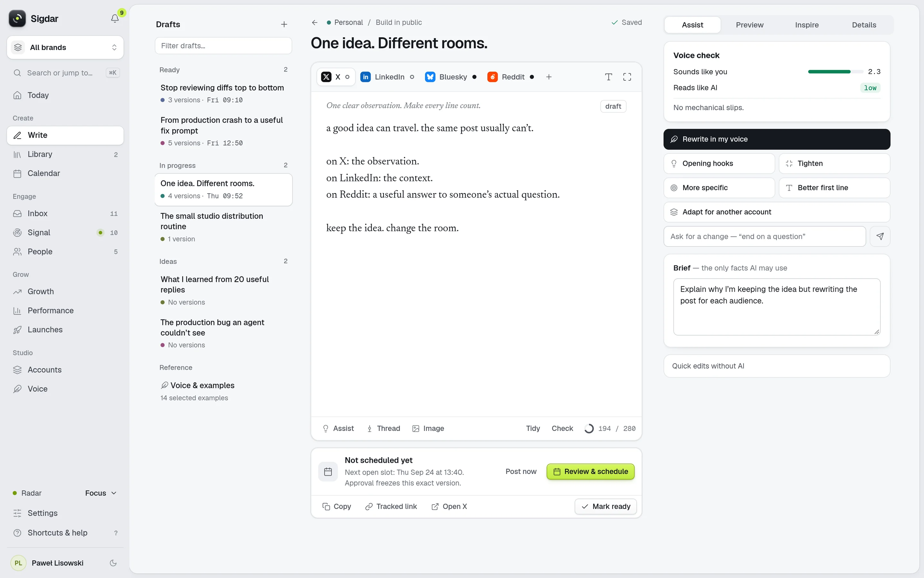Viewport: 924px width, 578px height.
Task: Go back with the left arrow
Action: click(315, 22)
